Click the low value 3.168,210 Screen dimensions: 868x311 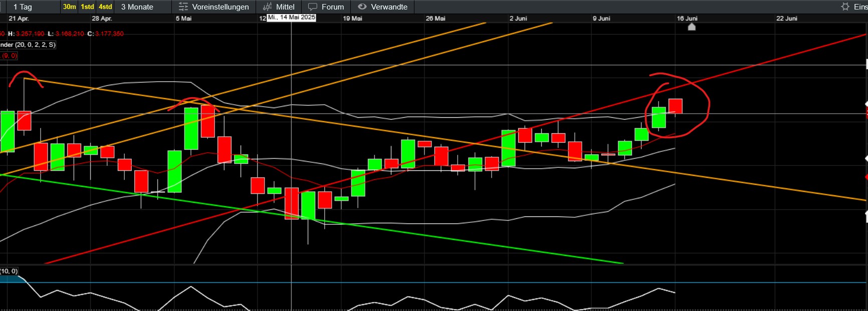(70, 34)
